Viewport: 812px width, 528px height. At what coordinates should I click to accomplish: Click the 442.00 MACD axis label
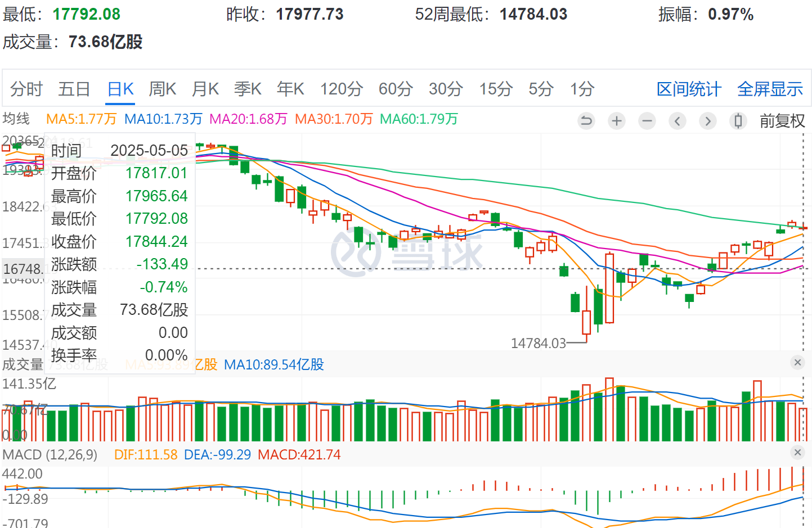(23, 474)
